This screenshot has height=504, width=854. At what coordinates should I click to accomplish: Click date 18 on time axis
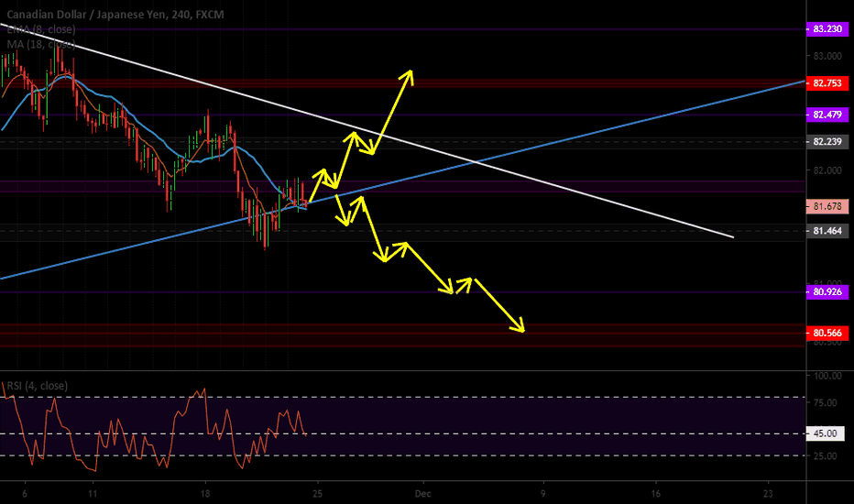click(x=204, y=494)
